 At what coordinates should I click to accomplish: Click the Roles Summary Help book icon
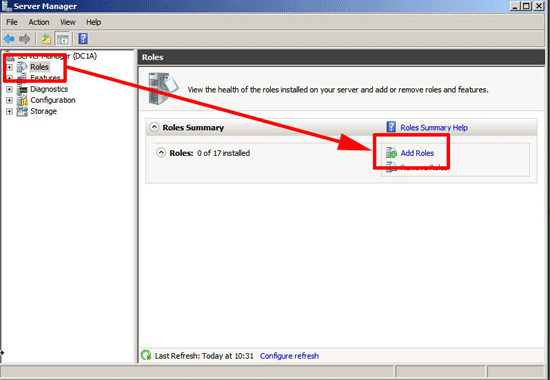coord(391,127)
